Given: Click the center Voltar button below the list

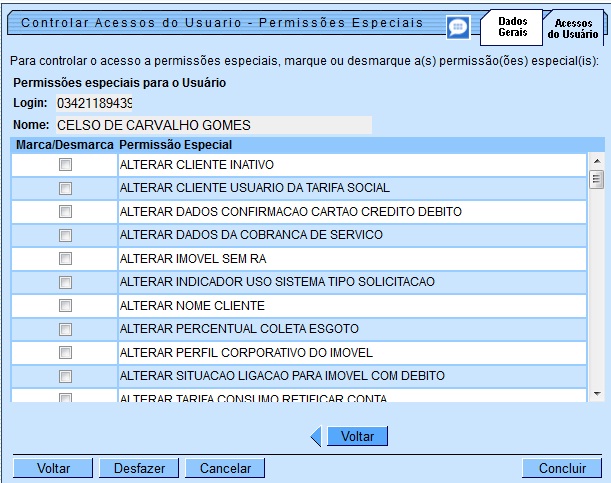Looking at the screenshot, I should click(357, 436).
